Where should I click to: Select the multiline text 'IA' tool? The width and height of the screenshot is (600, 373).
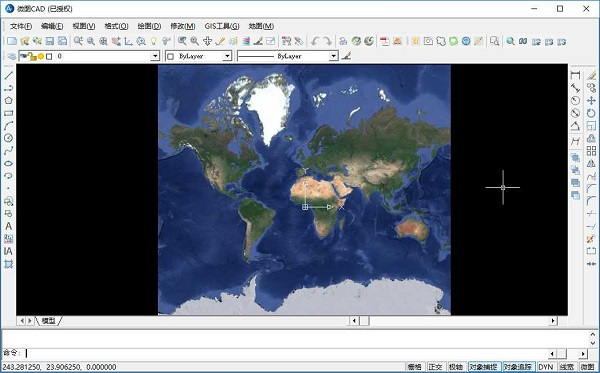point(8,251)
